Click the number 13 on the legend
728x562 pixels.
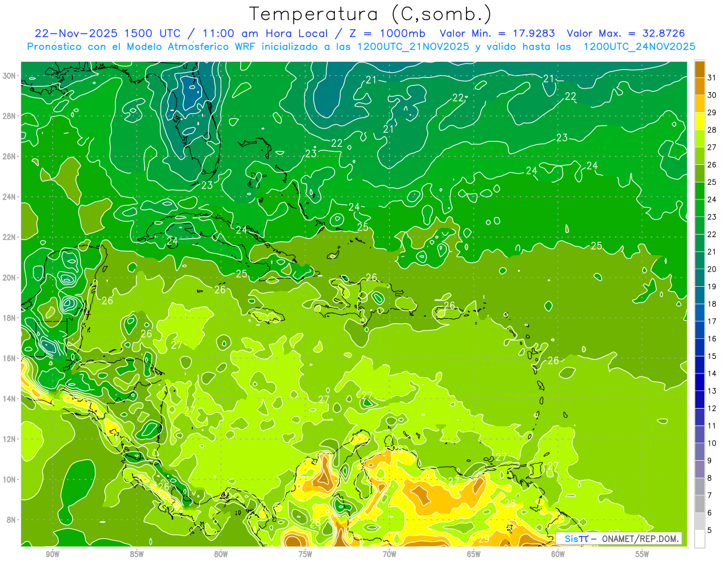point(712,391)
